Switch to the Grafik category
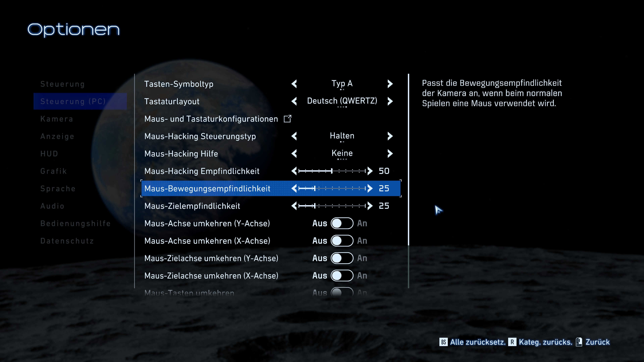 53,171
